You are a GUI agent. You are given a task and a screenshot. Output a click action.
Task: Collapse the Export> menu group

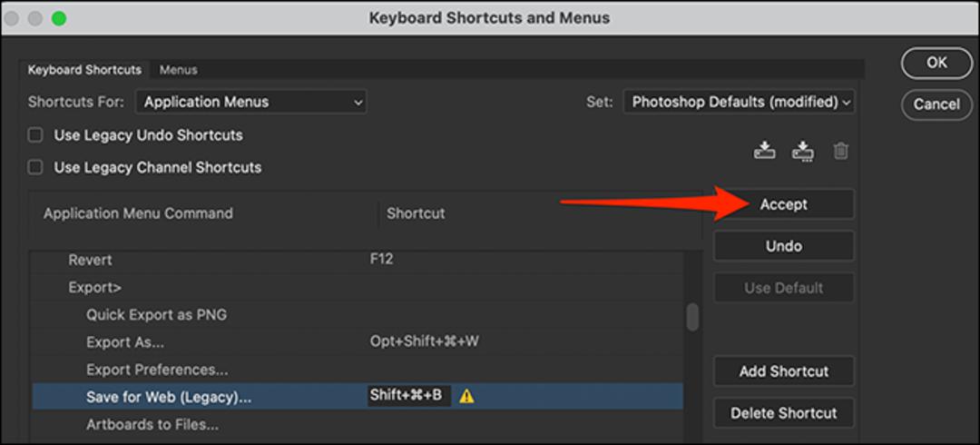tap(94, 287)
